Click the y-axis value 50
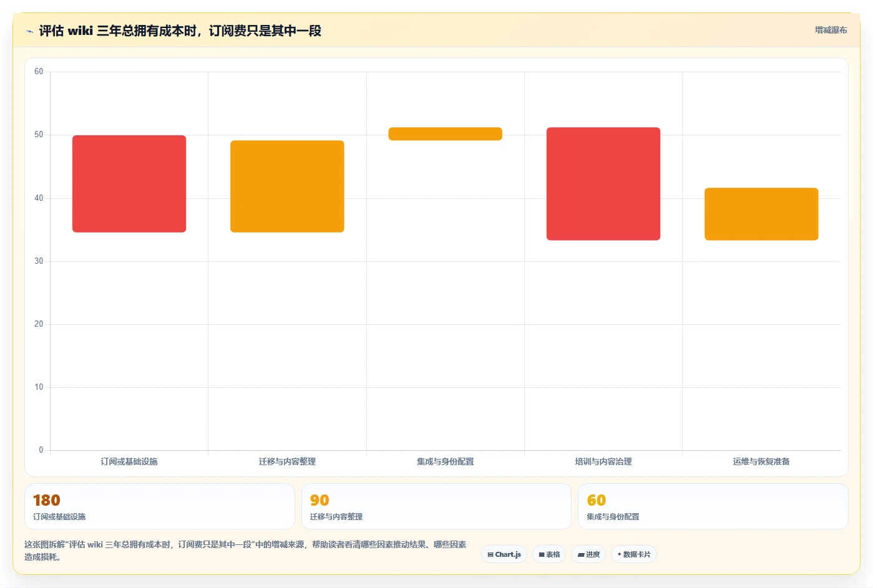This screenshot has width=873, height=588. tap(39, 135)
